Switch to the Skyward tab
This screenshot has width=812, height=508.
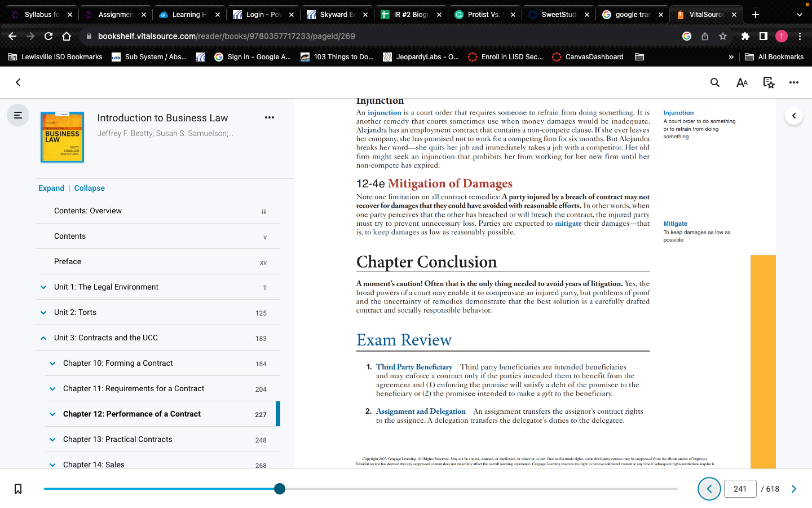point(337,15)
